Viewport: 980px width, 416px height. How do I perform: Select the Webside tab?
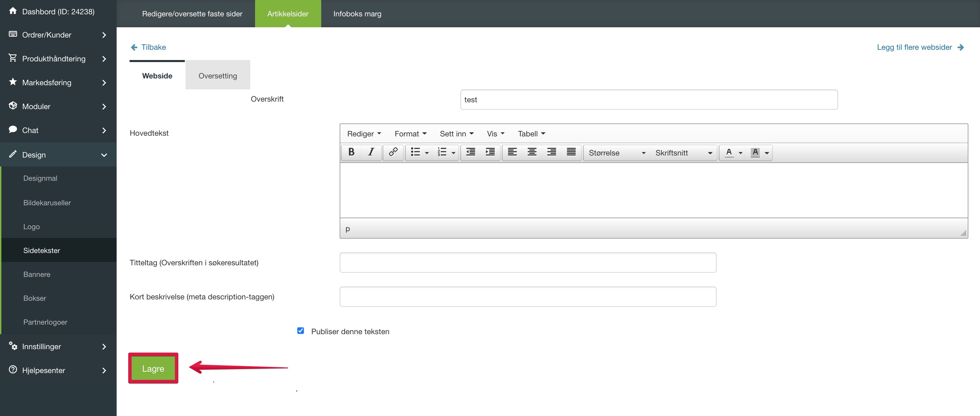[x=157, y=75]
